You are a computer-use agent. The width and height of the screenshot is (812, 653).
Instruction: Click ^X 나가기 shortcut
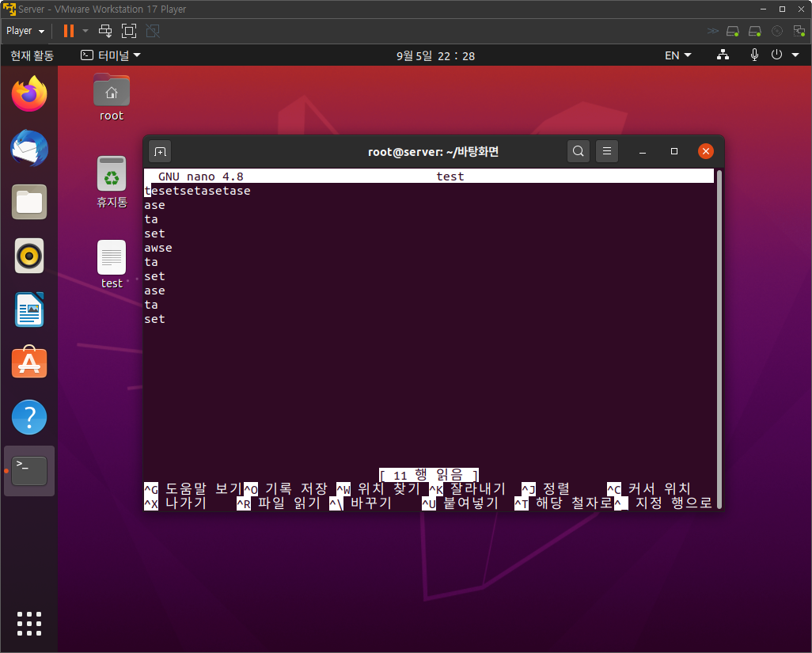tap(175, 503)
